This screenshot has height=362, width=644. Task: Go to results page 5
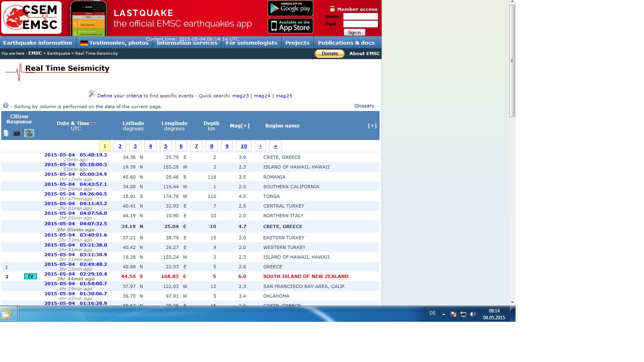click(166, 146)
